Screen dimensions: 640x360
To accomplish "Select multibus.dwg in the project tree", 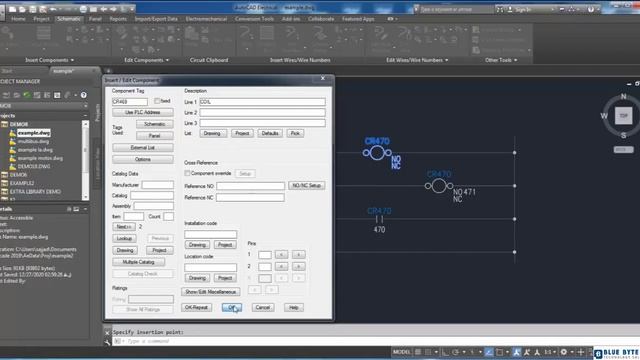I will 33,141.
